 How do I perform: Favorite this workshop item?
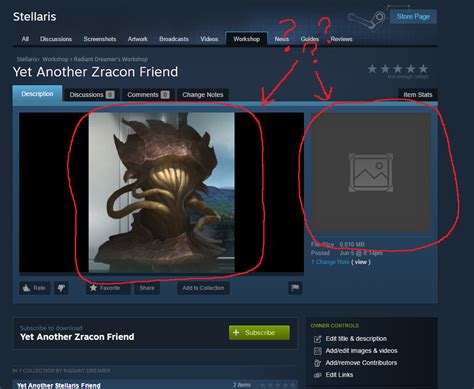click(x=108, y=288)
